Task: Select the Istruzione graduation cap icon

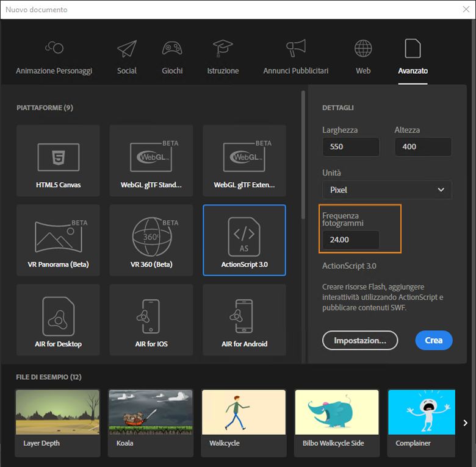Action: (x=223, y=48)
